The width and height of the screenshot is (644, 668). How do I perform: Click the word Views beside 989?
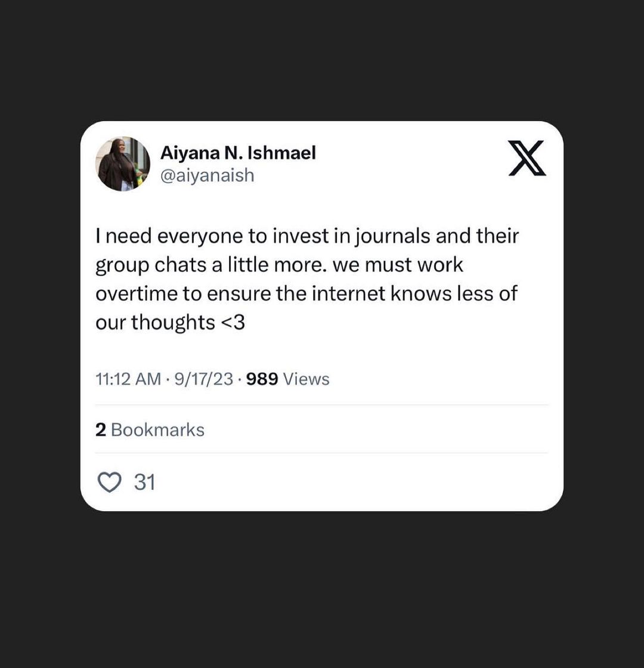click(x=306, y=379)
